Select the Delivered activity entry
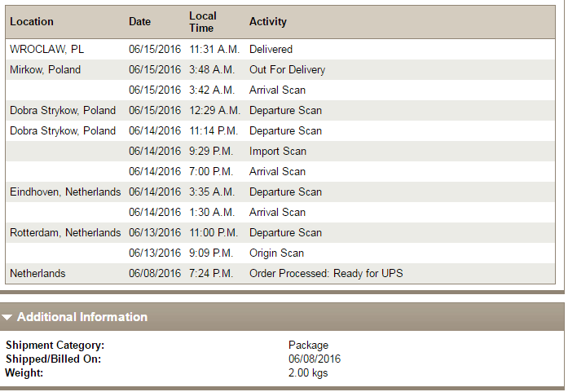This screenshot has width=568, height=392. tap(271, 50)
